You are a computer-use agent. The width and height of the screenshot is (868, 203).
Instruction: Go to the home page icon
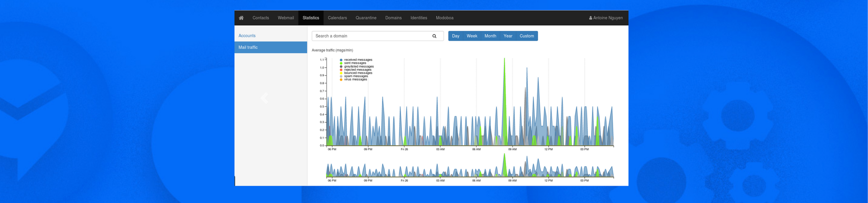[x=241, y=18]
